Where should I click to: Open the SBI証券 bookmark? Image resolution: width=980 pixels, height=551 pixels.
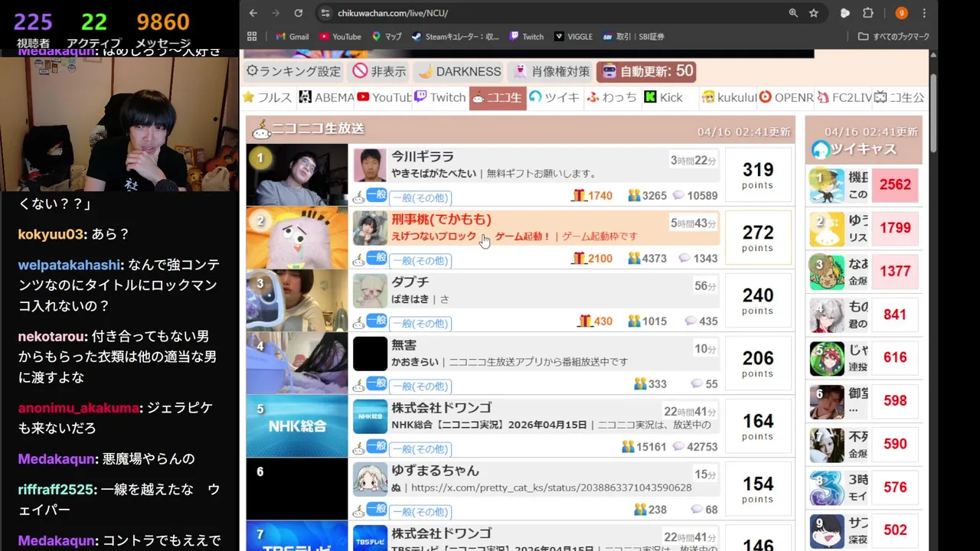click(633, 36)
